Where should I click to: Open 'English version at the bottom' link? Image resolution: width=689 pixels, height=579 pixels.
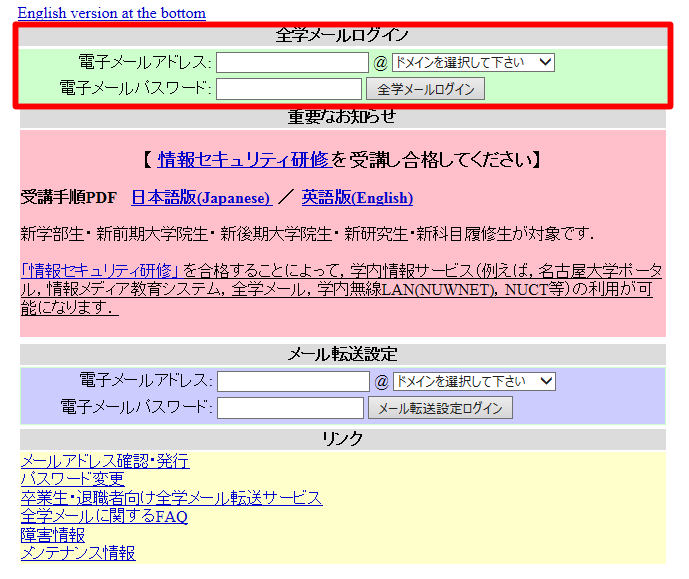(112, 13)
